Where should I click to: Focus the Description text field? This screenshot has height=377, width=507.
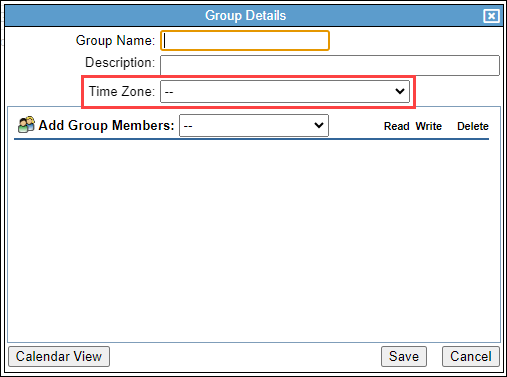pos(330,65)
